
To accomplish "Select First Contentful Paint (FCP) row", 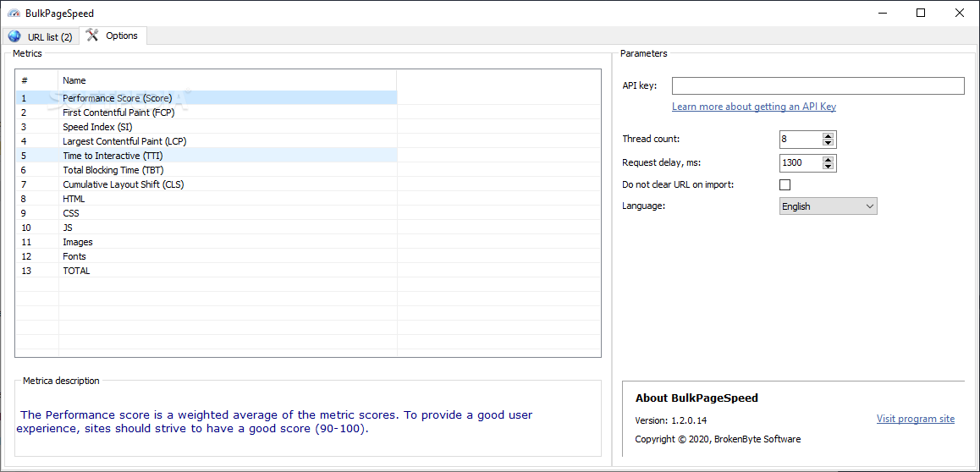I will click(x=206, y=113).
